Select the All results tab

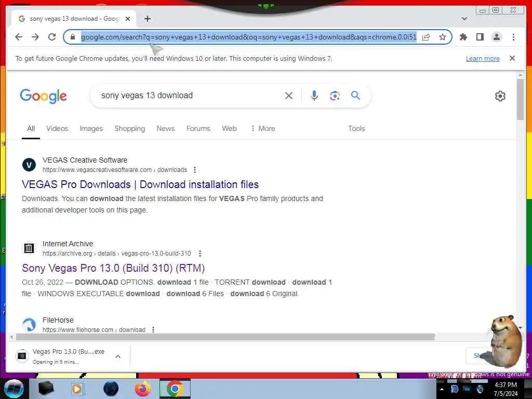31,129
